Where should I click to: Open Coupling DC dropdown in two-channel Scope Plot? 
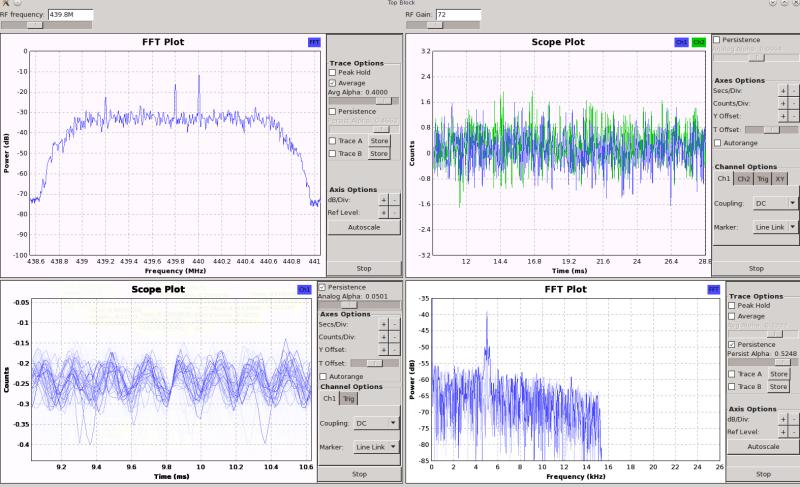coord(776,203)
